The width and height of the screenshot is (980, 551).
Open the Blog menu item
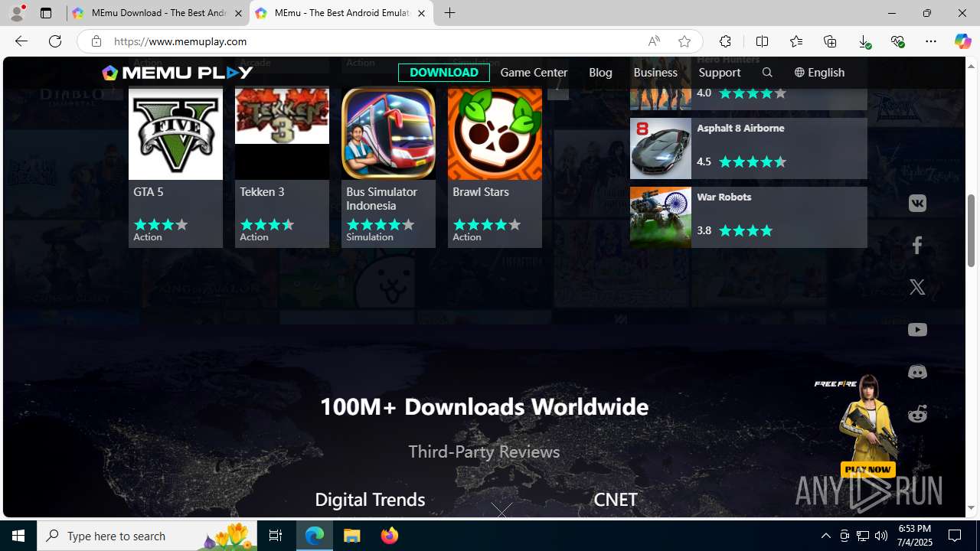[600, 73]
